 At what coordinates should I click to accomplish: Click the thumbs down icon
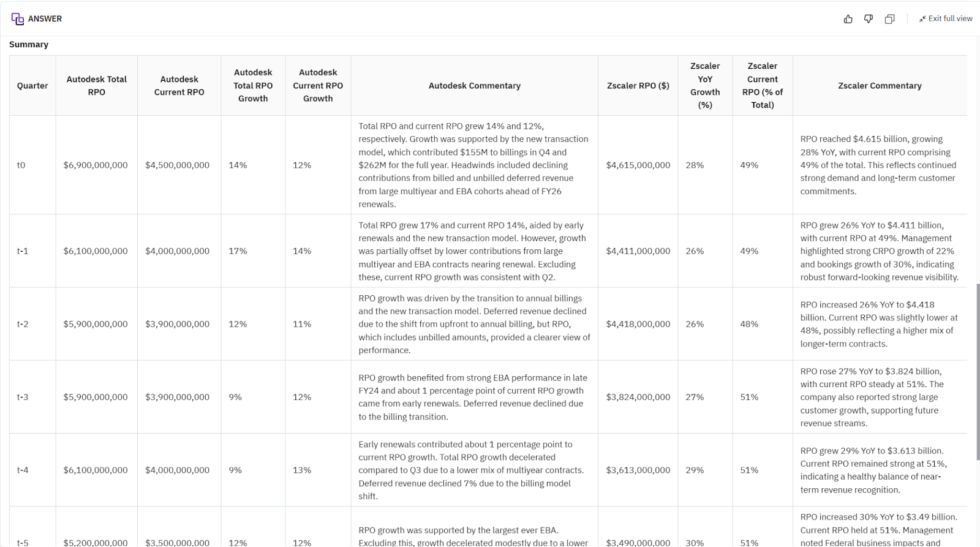(x=869, y=19)
